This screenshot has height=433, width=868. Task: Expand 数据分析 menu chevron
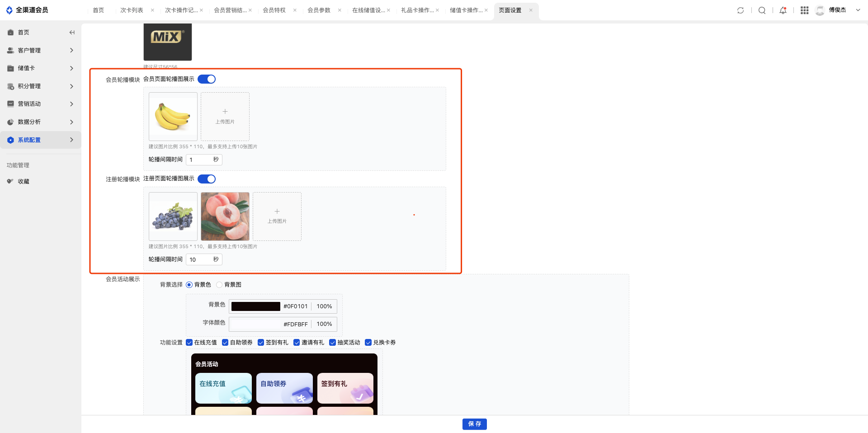tap(71, 122)
